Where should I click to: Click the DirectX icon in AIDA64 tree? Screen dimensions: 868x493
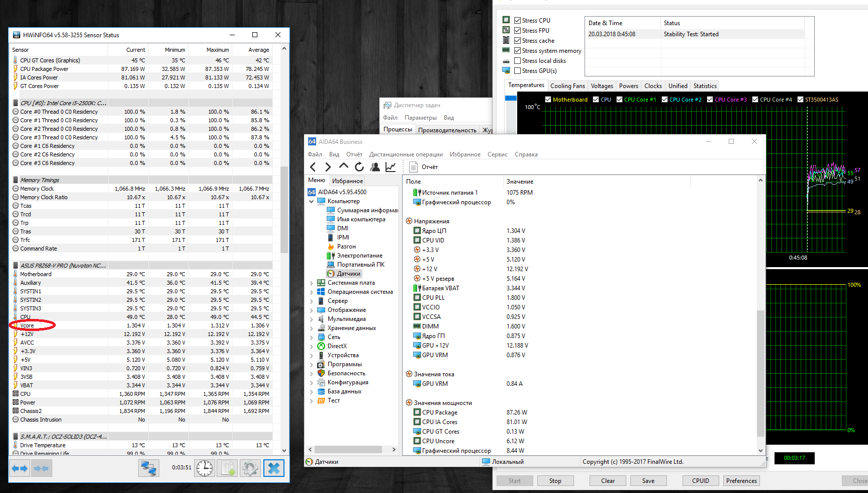tap(321, 346)
